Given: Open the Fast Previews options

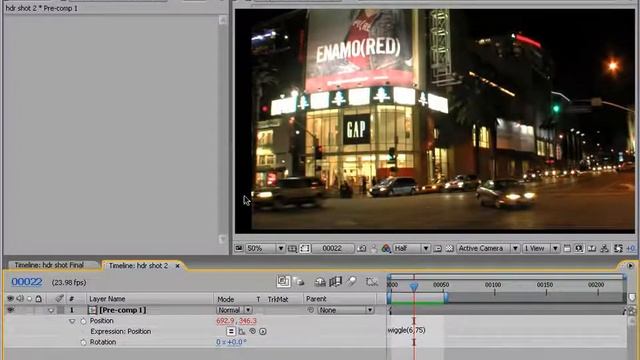Looking at the screenshot, I should pyautogui.click(x=579, y=248).
